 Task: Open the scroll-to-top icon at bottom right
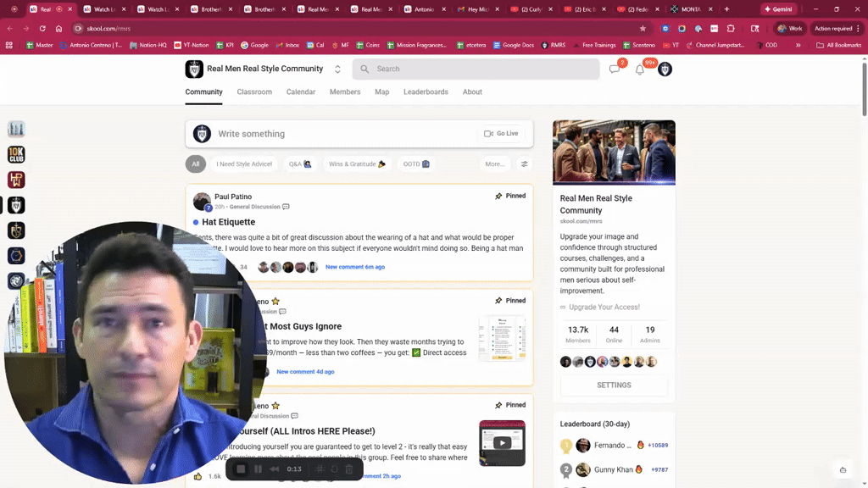pos(843,469)
